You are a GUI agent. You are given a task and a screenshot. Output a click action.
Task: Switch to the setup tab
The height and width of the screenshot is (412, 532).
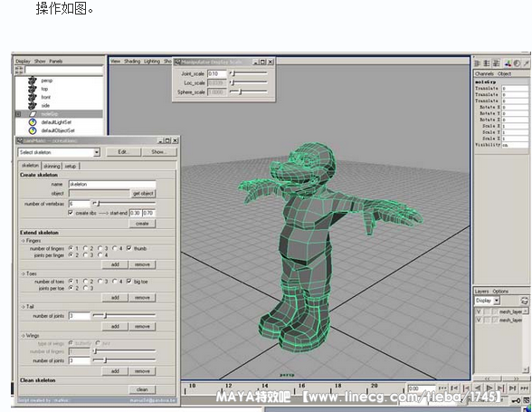[x=71, y=166]
